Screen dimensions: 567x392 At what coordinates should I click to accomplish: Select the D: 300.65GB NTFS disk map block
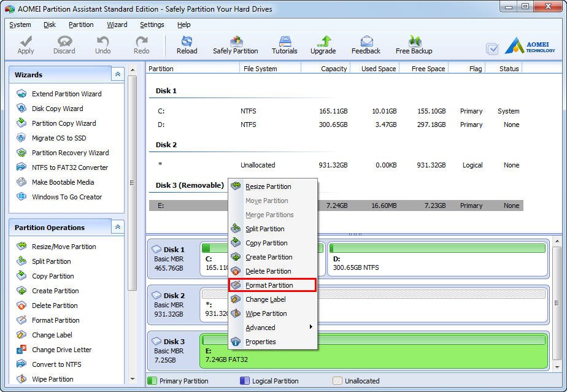(x=438, y=259)
